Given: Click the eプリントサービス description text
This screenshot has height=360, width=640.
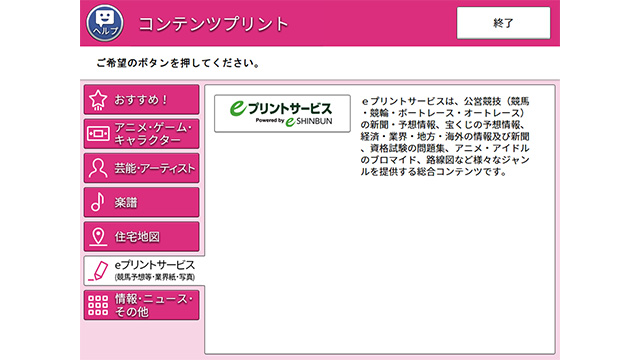Looking at the screenshot, I should pos(445,136).
